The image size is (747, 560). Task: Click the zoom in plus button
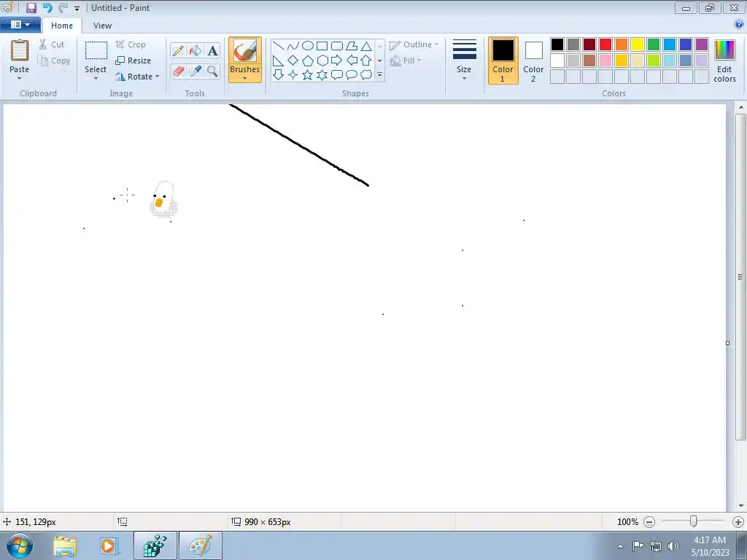(x=738, y=522)
